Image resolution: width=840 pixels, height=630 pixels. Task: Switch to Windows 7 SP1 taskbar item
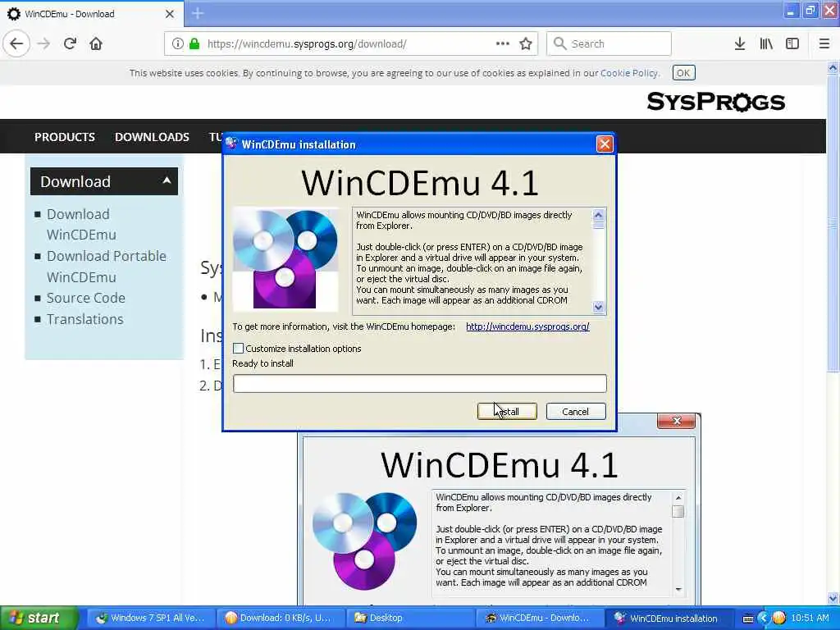click(x=151, y=619)
